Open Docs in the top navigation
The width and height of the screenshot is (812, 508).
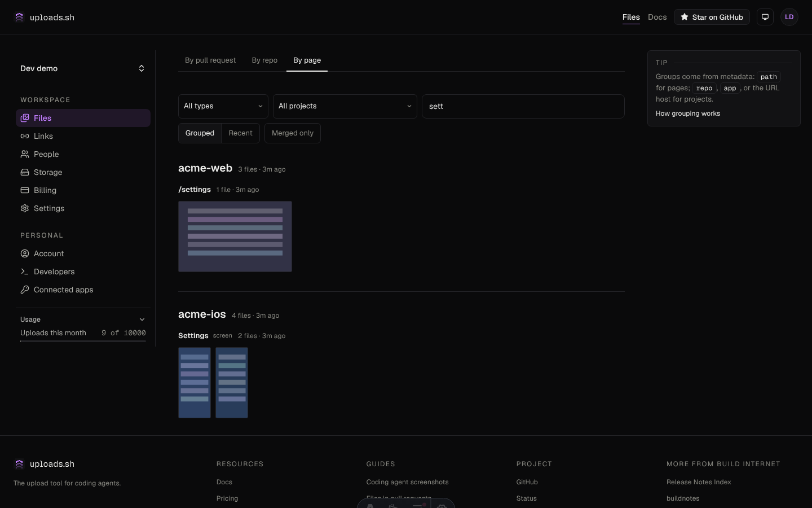coord(657,17)
